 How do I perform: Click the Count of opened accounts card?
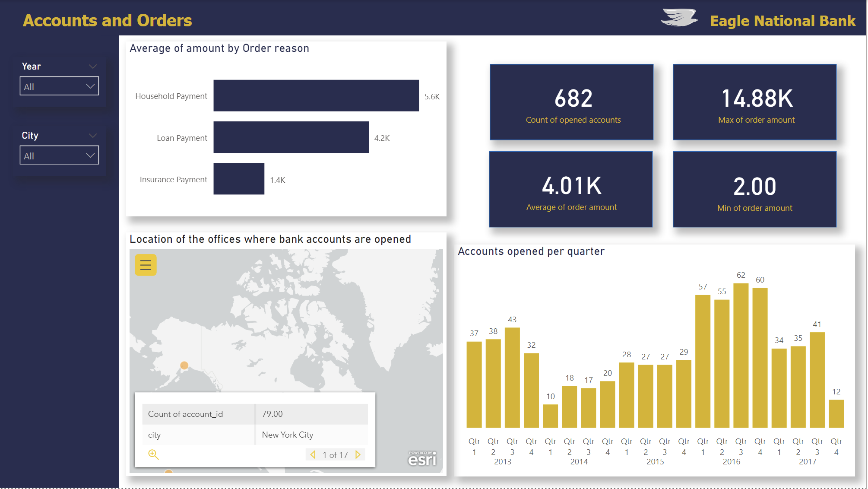pyautogui.click(x=571, y=102)
